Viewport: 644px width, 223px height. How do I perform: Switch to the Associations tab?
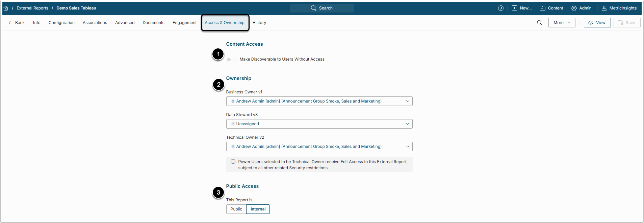pyautogui.click(x=95, y=23)
